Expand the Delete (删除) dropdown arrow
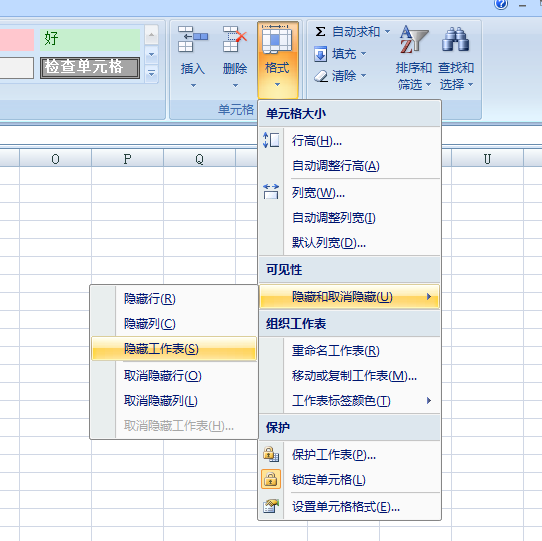542x541 pixels. [x=235, y=85]
